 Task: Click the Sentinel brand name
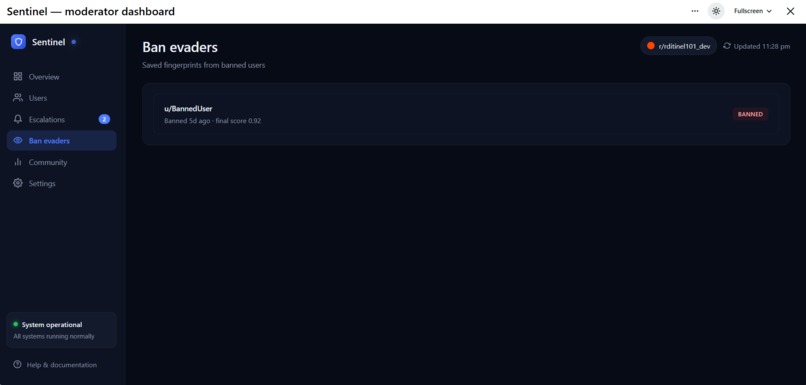[x=48, y=42]
